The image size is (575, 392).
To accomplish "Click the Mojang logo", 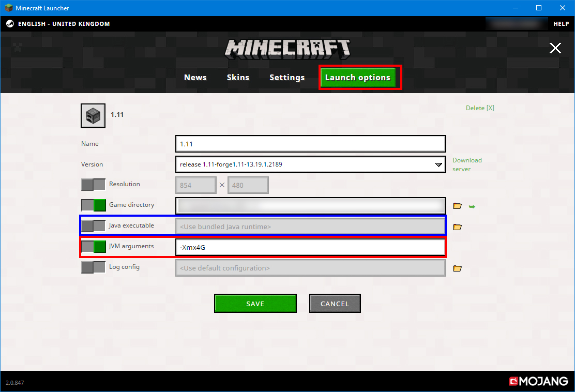I will tap(539, 381).
